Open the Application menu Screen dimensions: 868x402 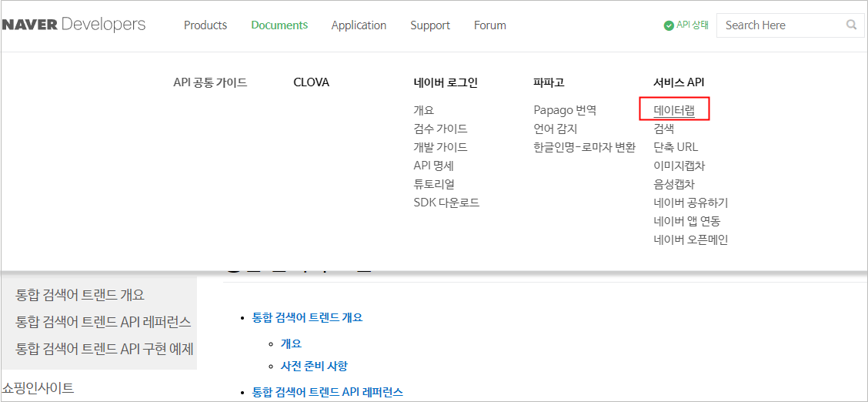359,25
